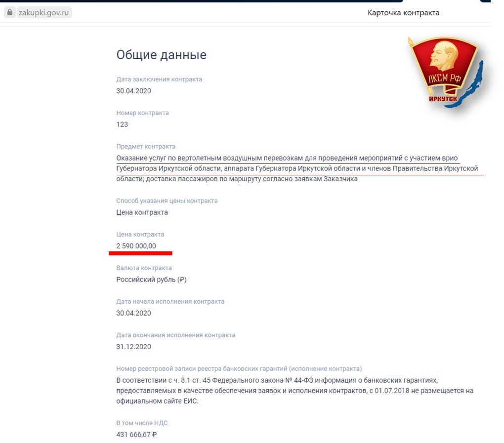This screenshot has height=443, width=504.
Task: Click the Валюта контракта label
Action: click(144, 268)
